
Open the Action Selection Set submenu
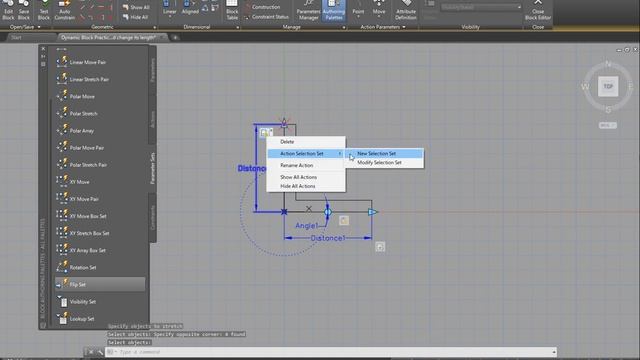tap(306, 153)
